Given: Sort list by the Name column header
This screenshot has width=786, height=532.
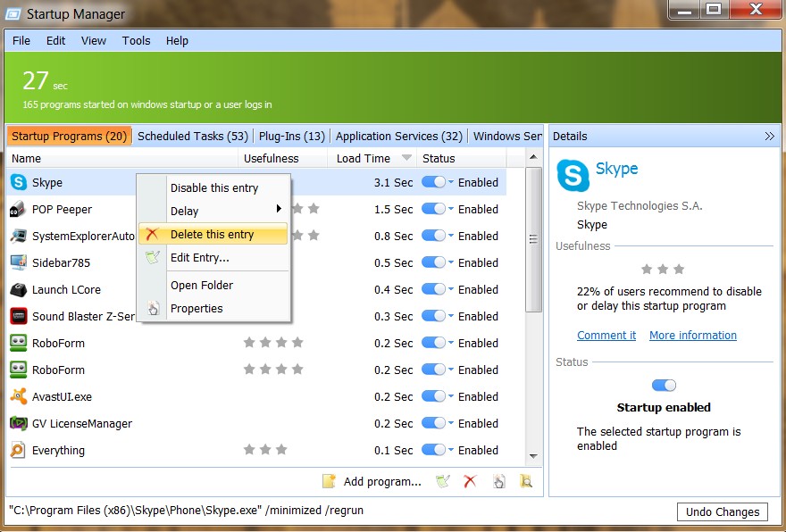Looking at the screenshot, I should click(x=123, y=158).
